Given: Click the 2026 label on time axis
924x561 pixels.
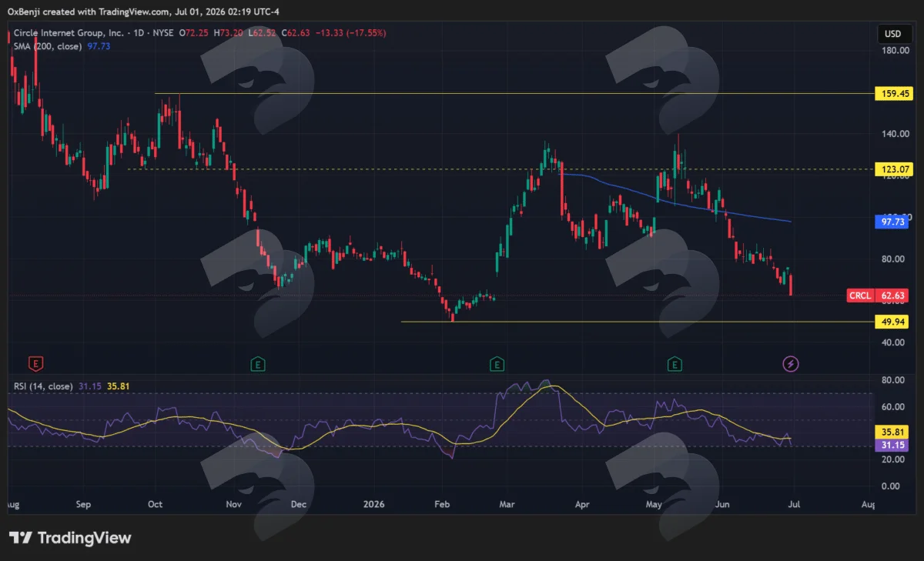Looking at the screenshot, I should pos(373,505).
